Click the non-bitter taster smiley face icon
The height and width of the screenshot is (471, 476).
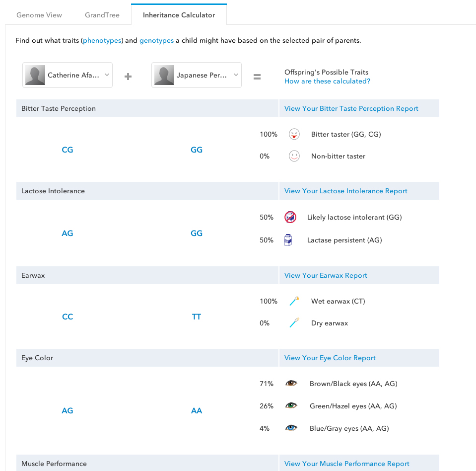coord(294,156)
